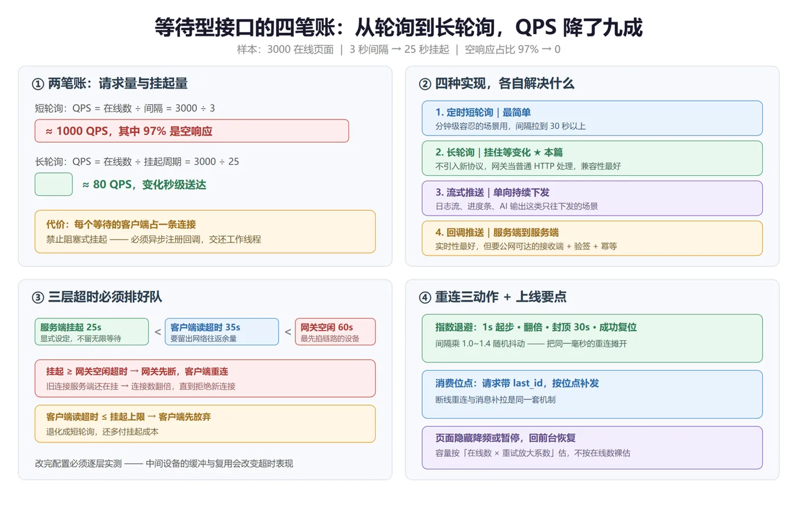Click the blue label "客户端读超时 35s"
The width and height of the screenshot is (797, 532).
205,327
